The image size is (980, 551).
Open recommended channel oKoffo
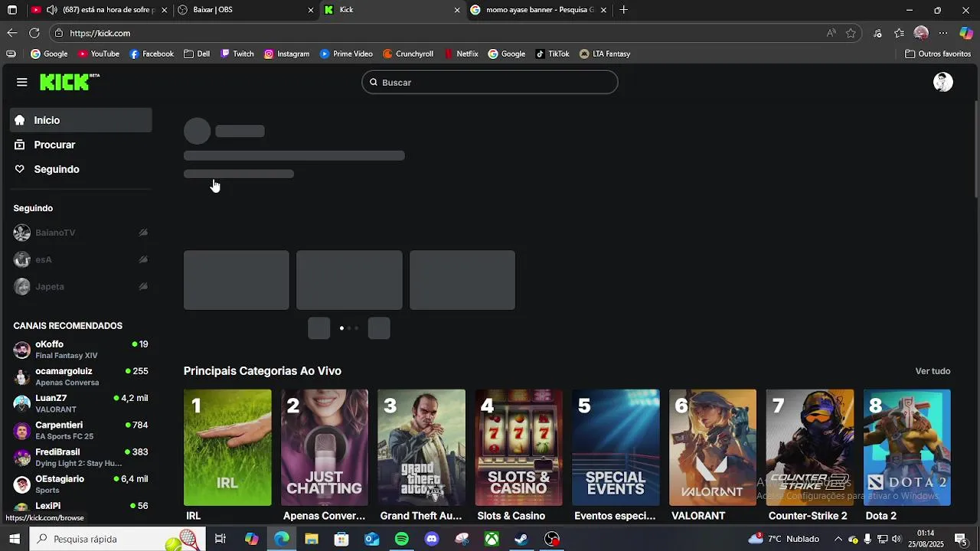pos(81,350)
